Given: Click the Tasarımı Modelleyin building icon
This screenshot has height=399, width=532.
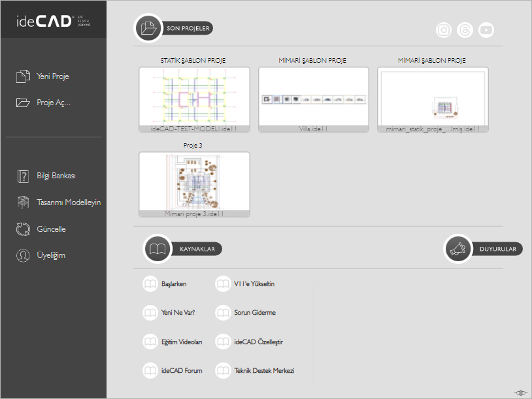Looking at the screenshot, I should 23,202.
